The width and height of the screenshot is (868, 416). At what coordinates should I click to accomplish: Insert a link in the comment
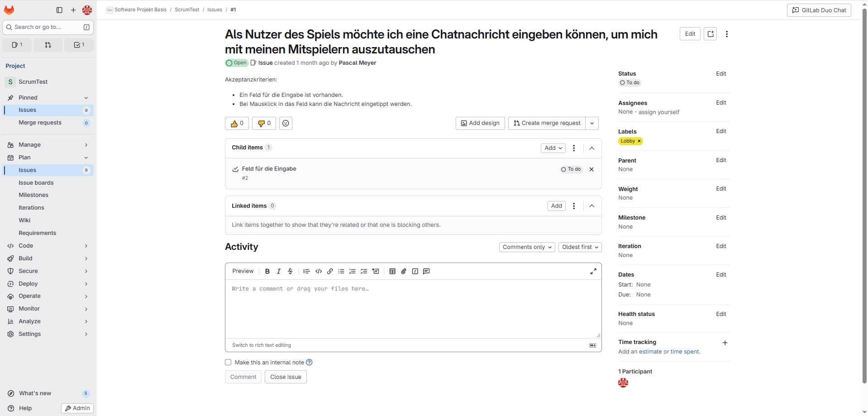click(x=330, y=272)
